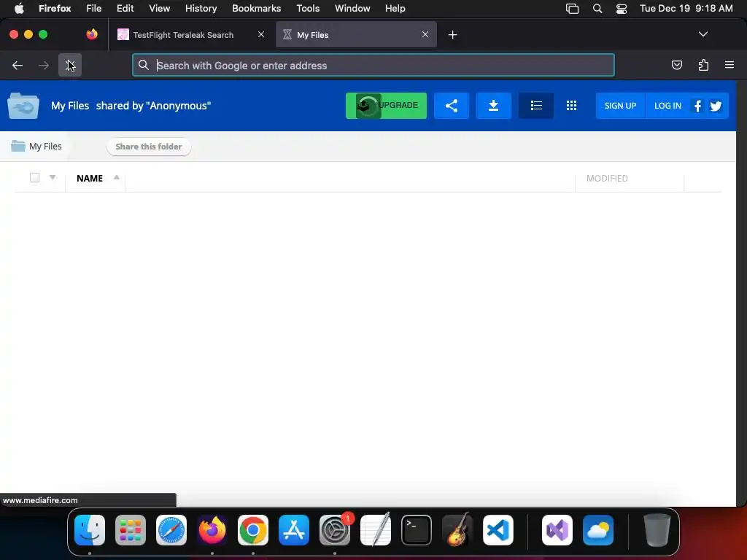Sort by the NAME column header
The image size is (747, 560).
(x=90, y=178)
